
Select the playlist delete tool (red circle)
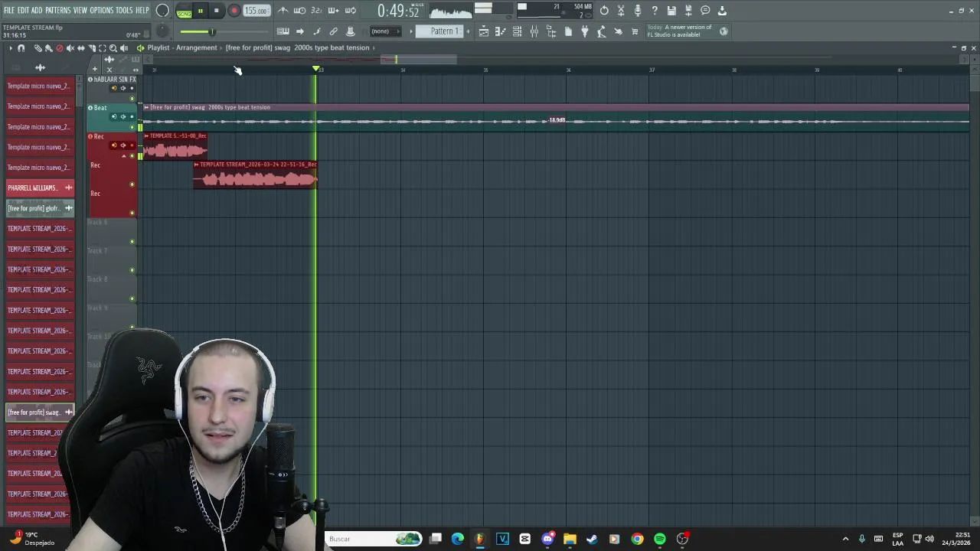(59, 48)
